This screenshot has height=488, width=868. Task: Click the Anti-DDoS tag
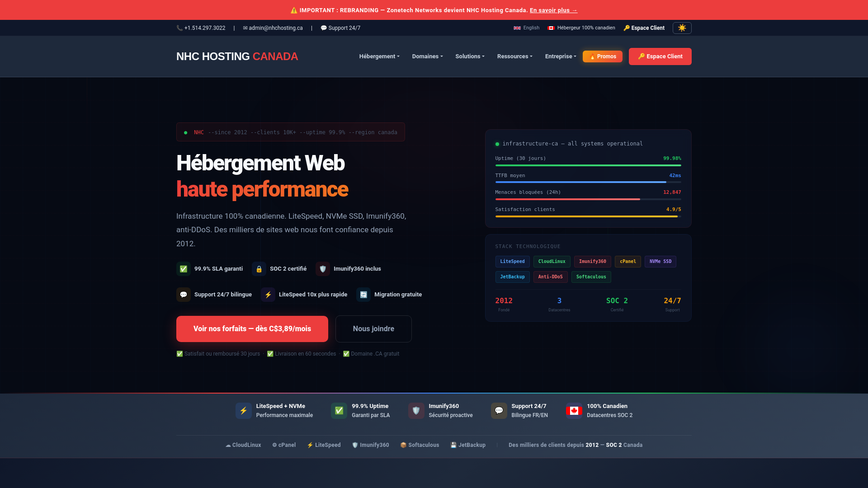tap(550, 277)
